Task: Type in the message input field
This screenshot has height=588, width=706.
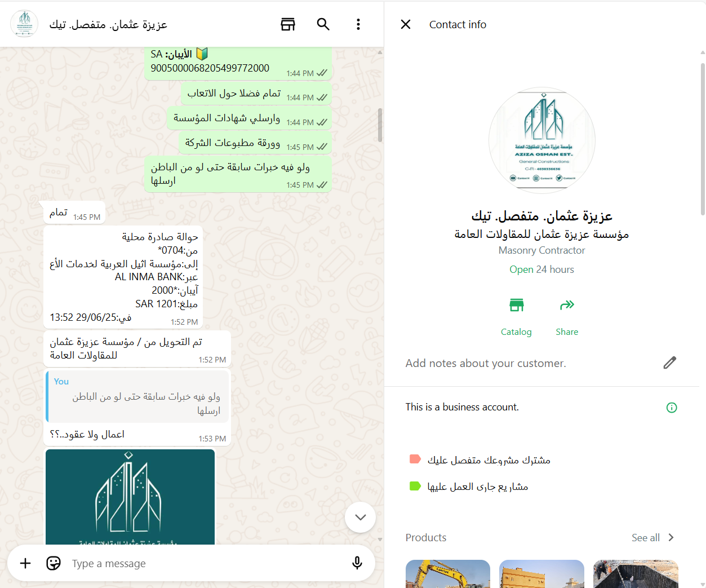Action: (x=203, y=563)
